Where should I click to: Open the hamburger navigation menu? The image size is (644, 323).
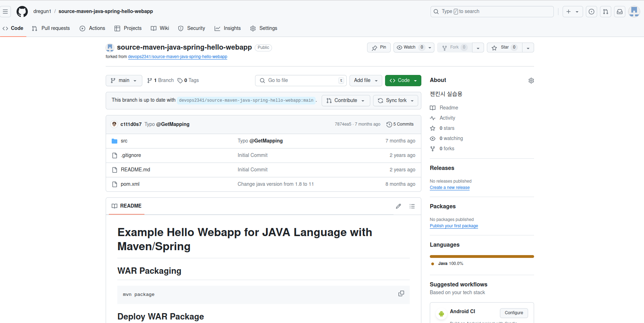[5, 12]
